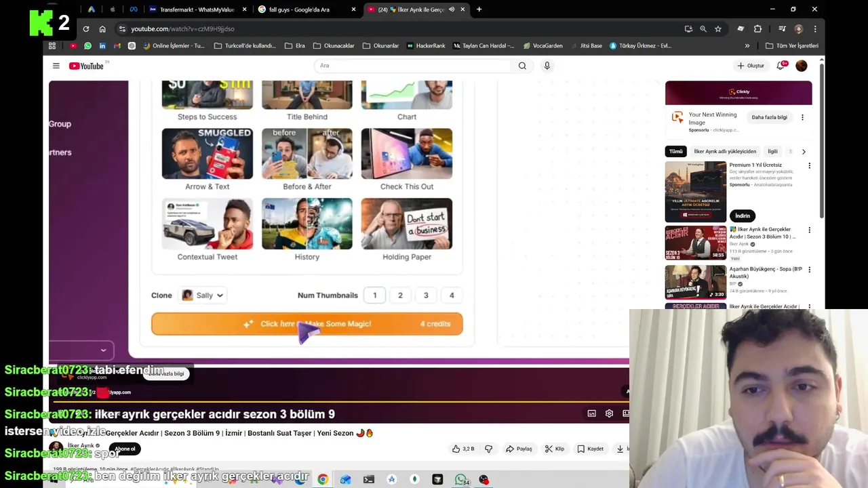Screen dimensions: 868x488
Task: Open the WhatsApp bookmark icon
Action: [87, 46]
